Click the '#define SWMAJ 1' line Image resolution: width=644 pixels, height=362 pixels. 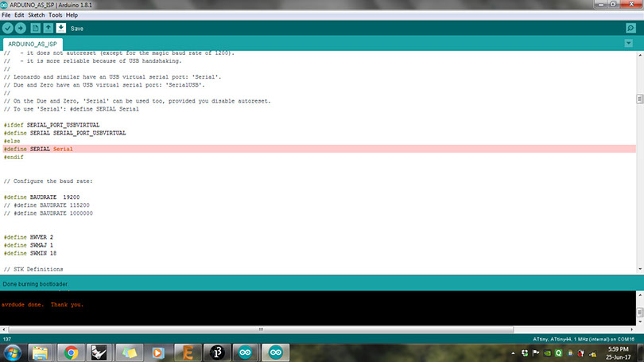tap(29, 245)
